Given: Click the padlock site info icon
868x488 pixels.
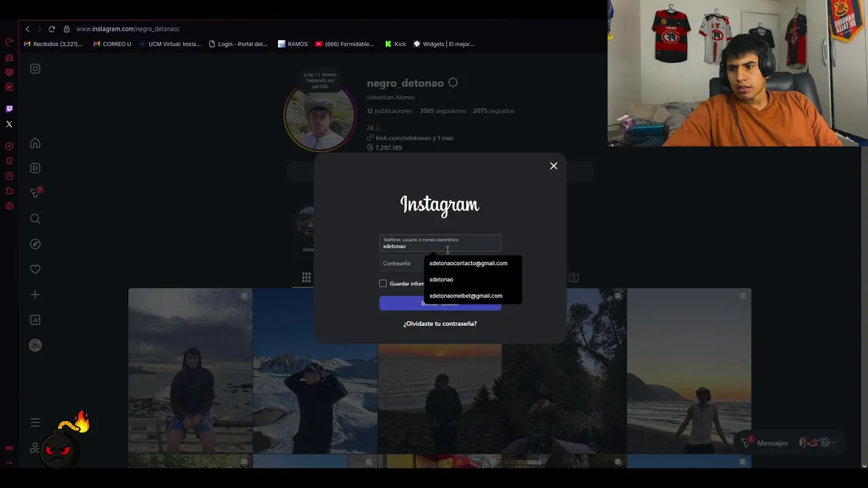Looking at the screenshot, I should (66, 29).
